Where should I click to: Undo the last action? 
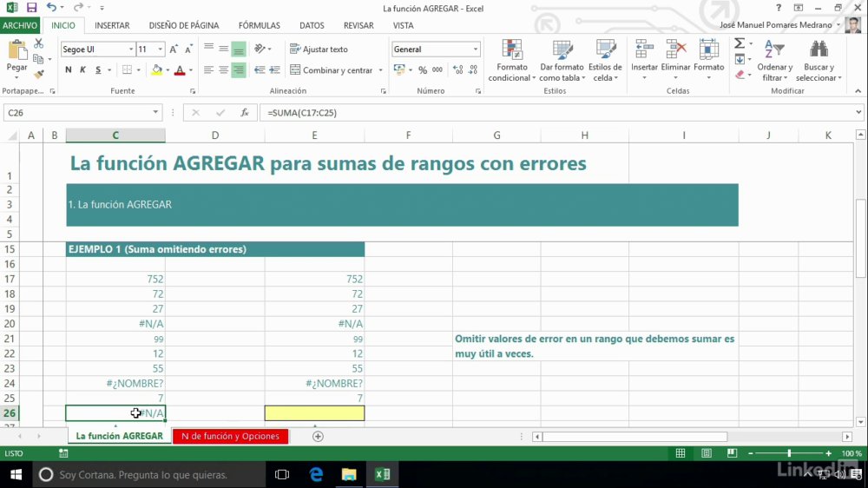tap(51, 8)
